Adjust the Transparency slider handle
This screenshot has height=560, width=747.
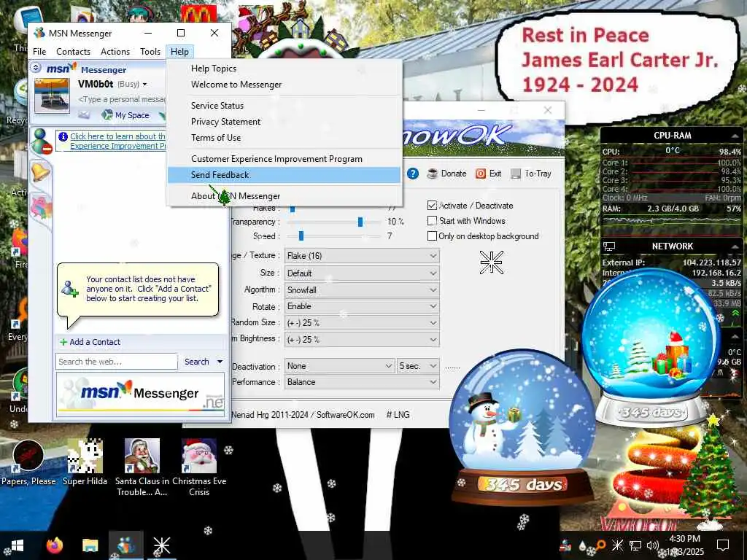coord(360,222)
